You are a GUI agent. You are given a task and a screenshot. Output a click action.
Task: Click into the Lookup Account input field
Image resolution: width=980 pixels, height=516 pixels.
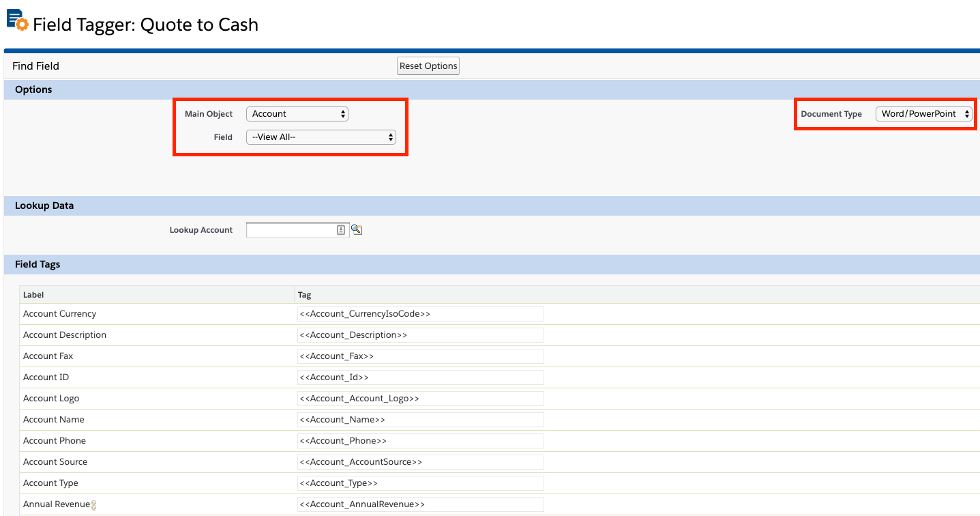pyautogui.click(x=298, y=230)
